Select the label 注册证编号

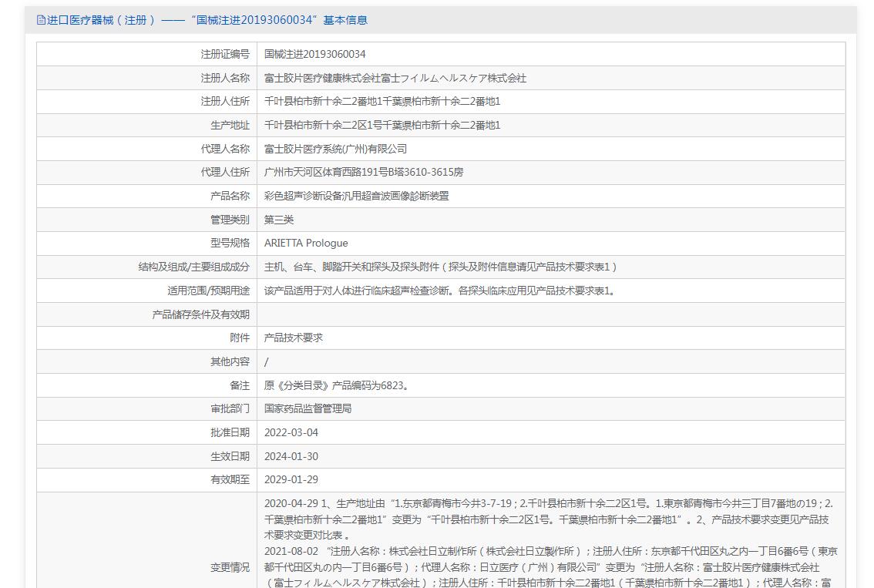[225, 54]
